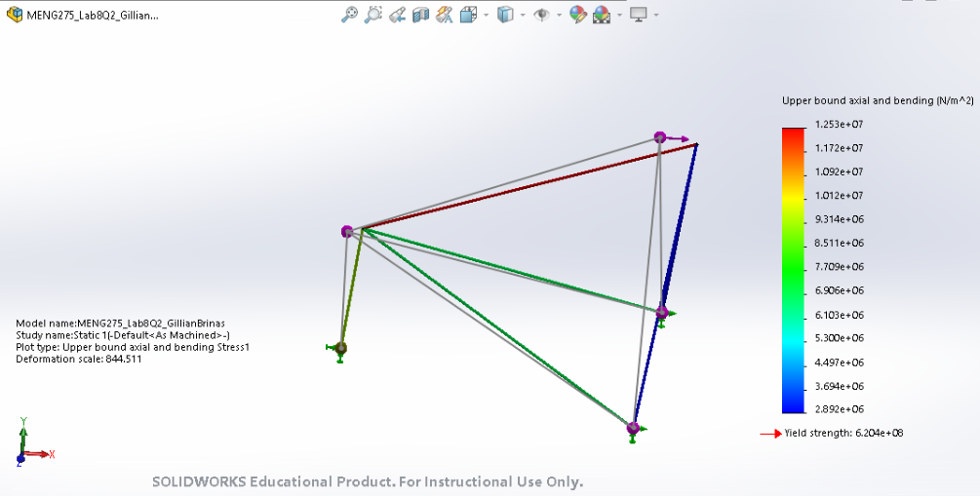Click the bottom-most pink joint with fixture
The width and height of the screenshot is (980, 496).
click(x=633, y=428)
